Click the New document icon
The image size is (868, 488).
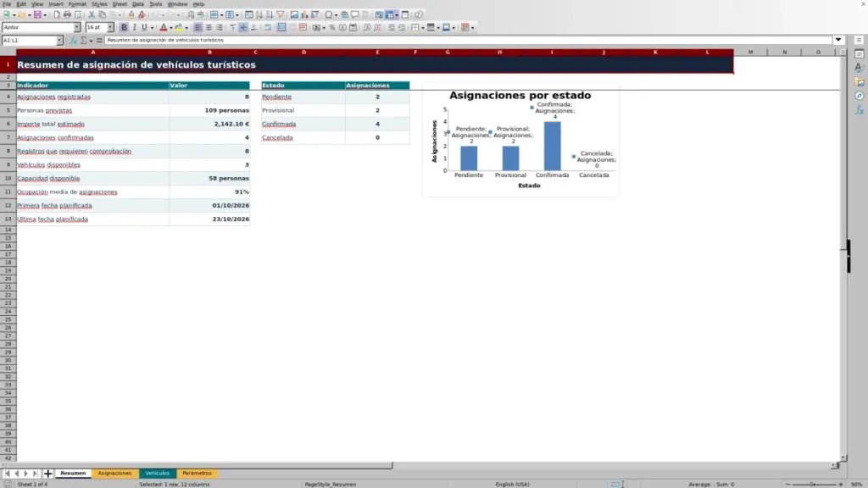[x=7, y=14]
